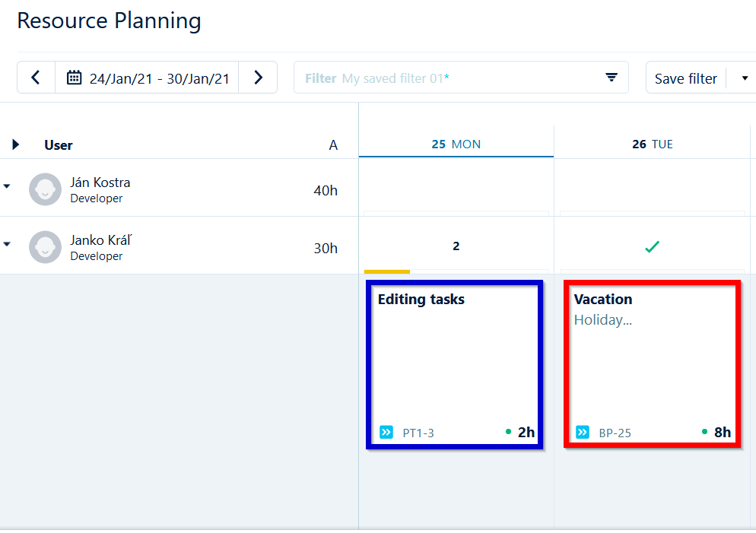The width and height of the screenshot is (756, 533).
Task: Click the filter funnel icon
Action: [x=611, y=78]
